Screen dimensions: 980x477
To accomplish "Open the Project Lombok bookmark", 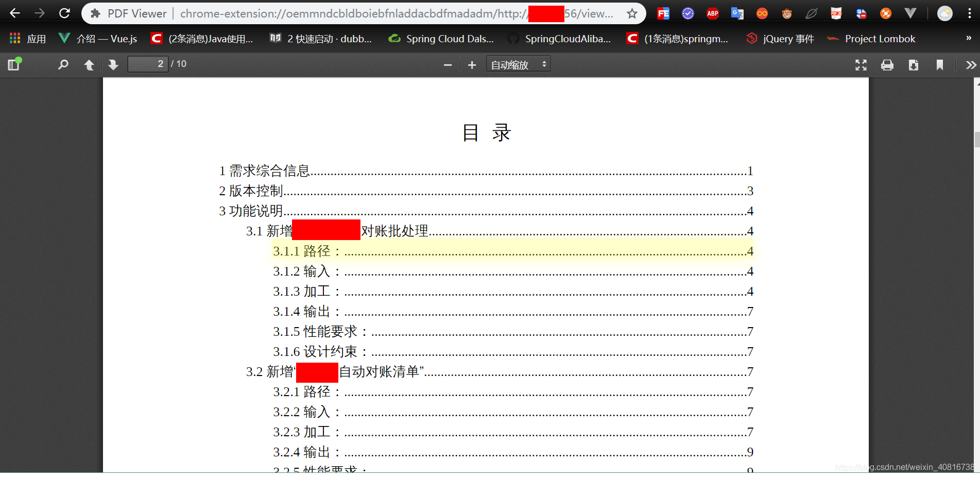I will (880, 38).
